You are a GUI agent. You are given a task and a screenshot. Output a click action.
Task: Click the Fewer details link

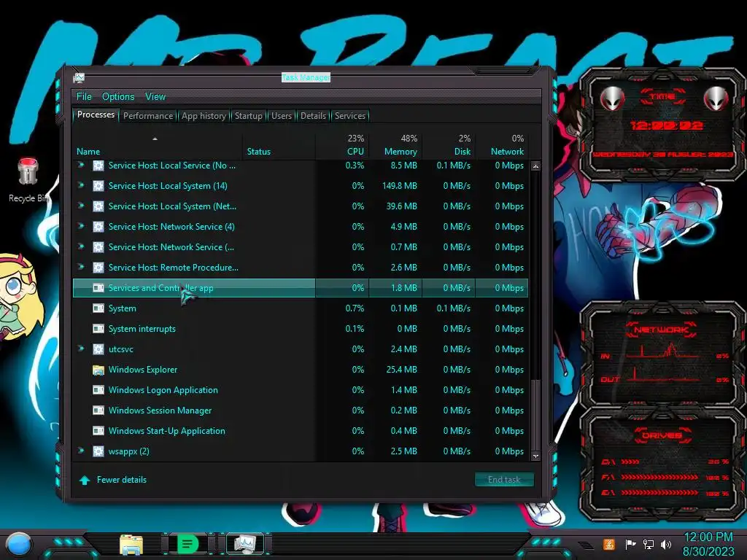click(122, 480)
